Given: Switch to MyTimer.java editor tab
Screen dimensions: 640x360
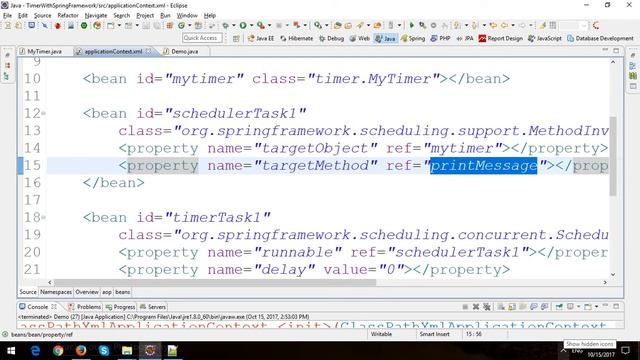Looking at the screenshot, I should (44, 51).
